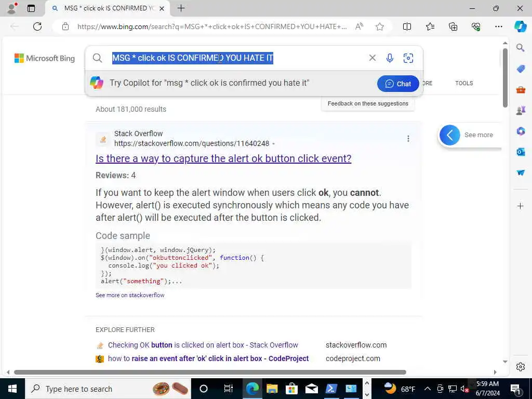Click the taskbar search box
Screen dimensions: 532x399
(108, 389)
